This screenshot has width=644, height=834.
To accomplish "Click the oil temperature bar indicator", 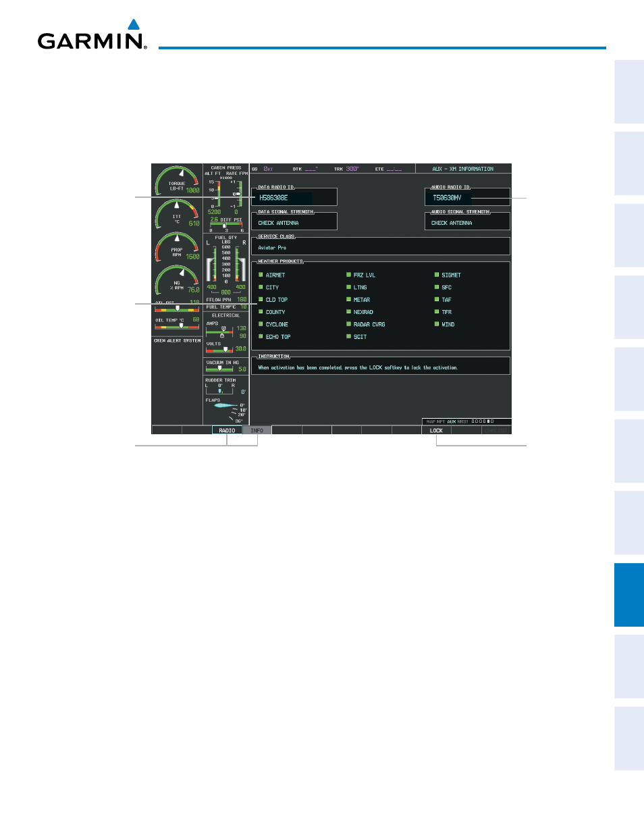I will click(177, 326).
